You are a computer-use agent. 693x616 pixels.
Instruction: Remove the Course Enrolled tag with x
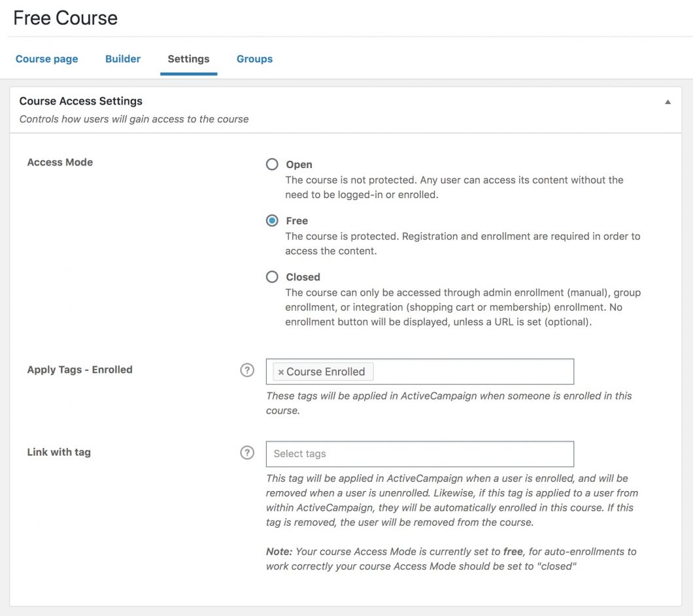click(x=280, y=372)
